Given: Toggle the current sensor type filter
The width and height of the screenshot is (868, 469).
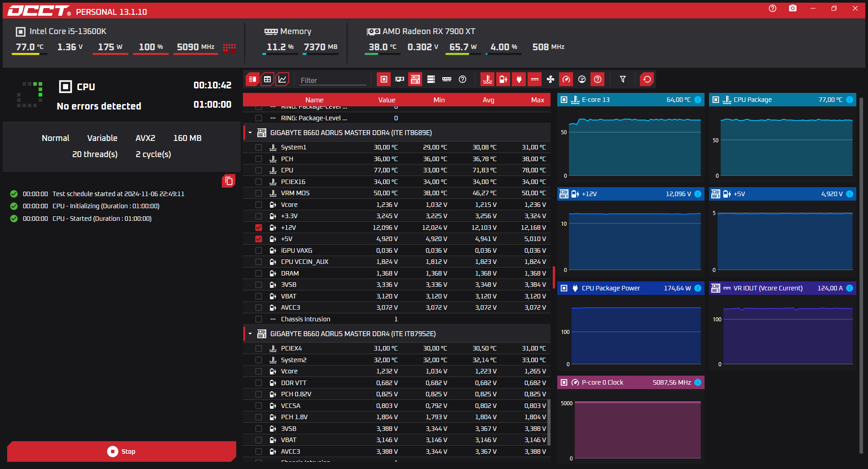Looking at the screenshot, I should click(535, 79).
